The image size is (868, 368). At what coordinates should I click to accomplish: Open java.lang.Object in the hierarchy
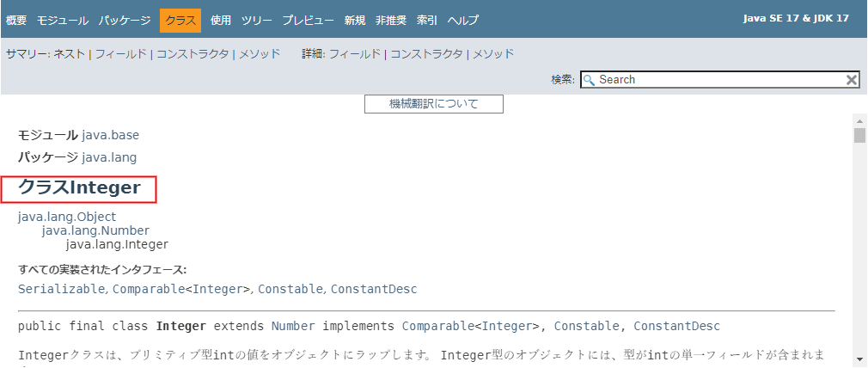[67, 217]
